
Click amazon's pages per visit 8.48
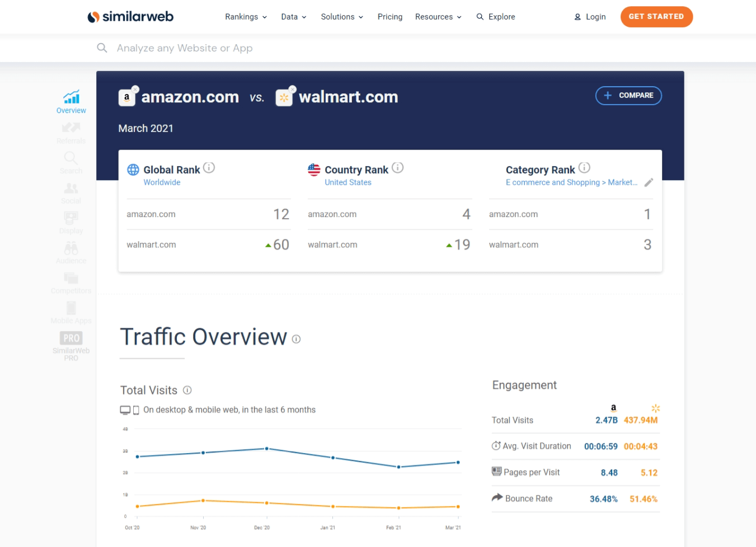(x=609, y=473)
